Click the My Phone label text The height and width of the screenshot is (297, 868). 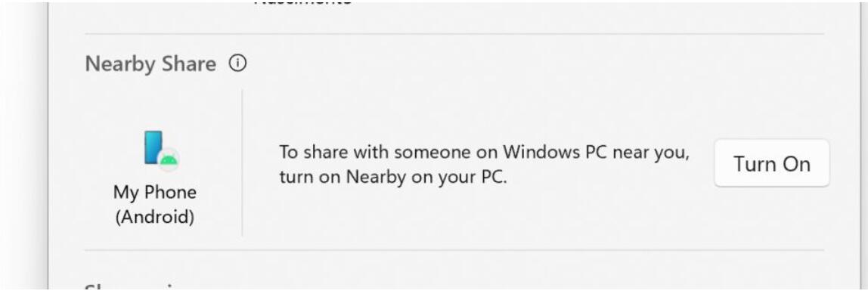[x=155, y=193]
